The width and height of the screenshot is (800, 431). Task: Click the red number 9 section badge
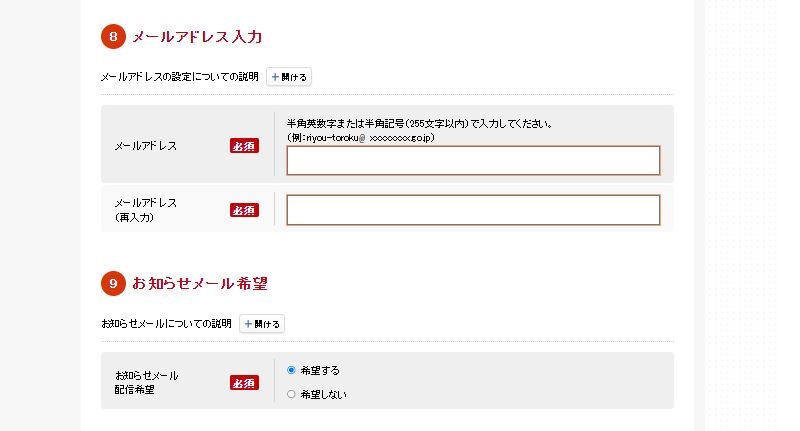point(113,284)
